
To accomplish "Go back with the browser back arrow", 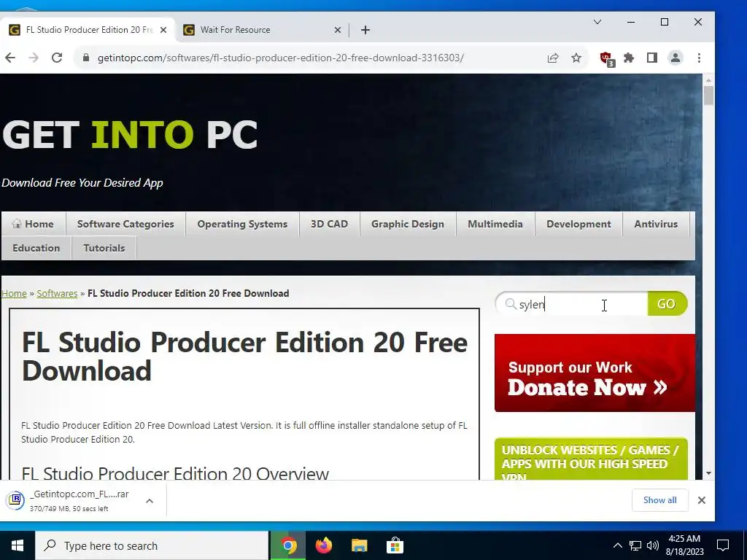I will click(10, 58).
